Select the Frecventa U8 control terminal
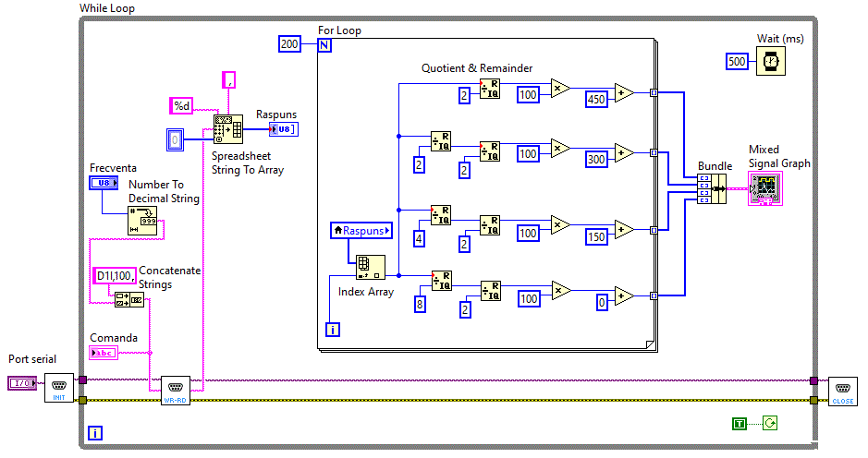Image resolution: width=868 pixels, height=458 pixels. (104, 183)
